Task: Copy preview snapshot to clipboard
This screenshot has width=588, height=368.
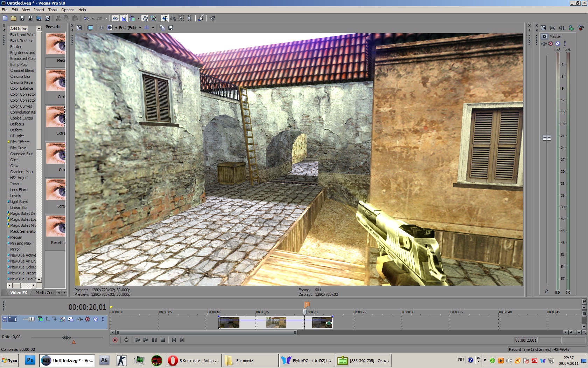Action: 162,28
